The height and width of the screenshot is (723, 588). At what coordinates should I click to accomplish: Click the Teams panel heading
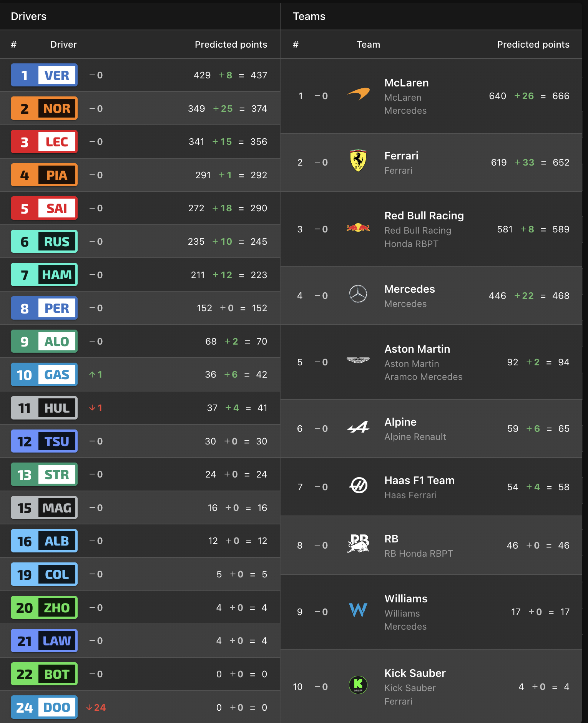[309, 17]
